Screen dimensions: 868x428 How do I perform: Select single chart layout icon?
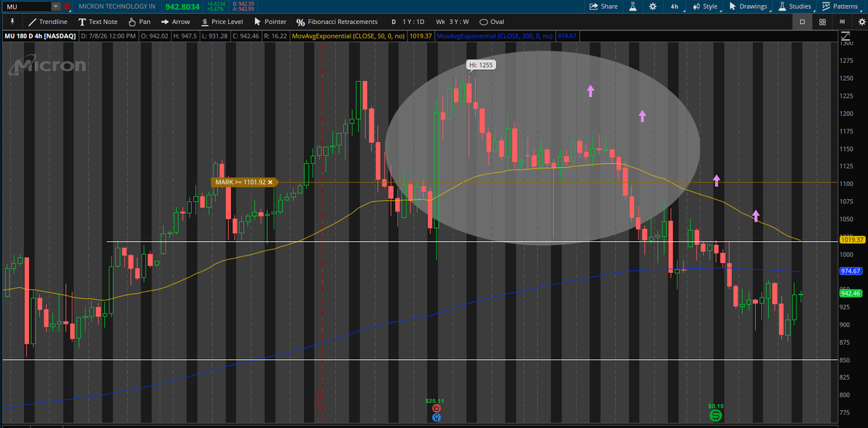pyautogui.click(x=802, y=22)
